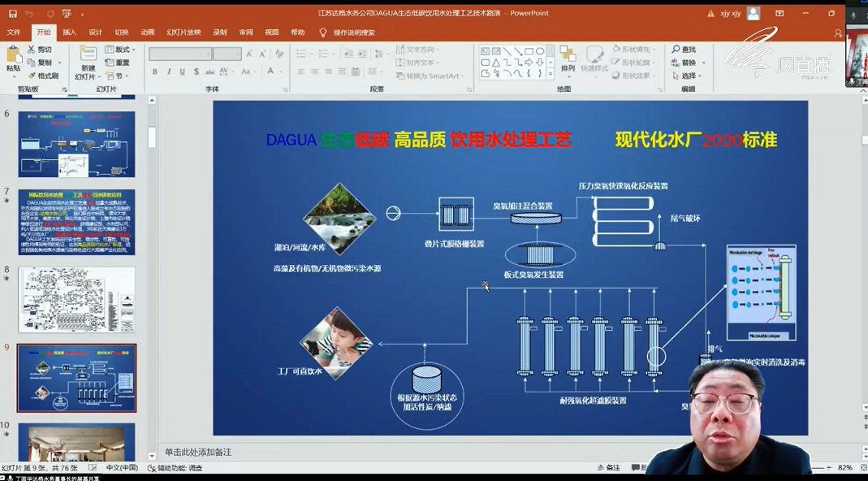
Task: Open character spacing (AV) dropdown
Action: (227, 71)
